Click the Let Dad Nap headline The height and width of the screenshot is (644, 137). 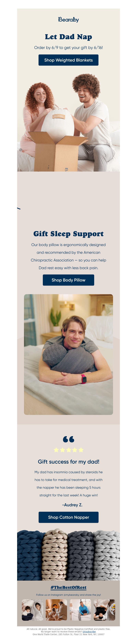coord(68,37)
